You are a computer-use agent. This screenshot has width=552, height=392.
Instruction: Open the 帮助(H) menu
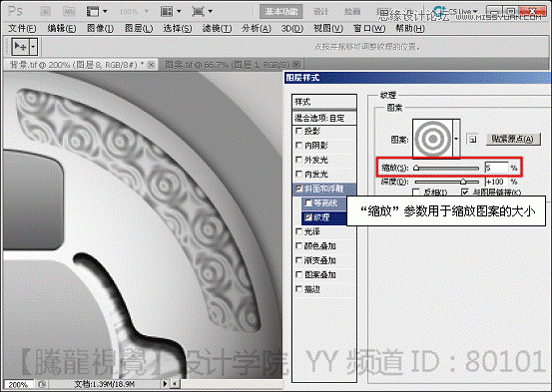tap(410, 28)
